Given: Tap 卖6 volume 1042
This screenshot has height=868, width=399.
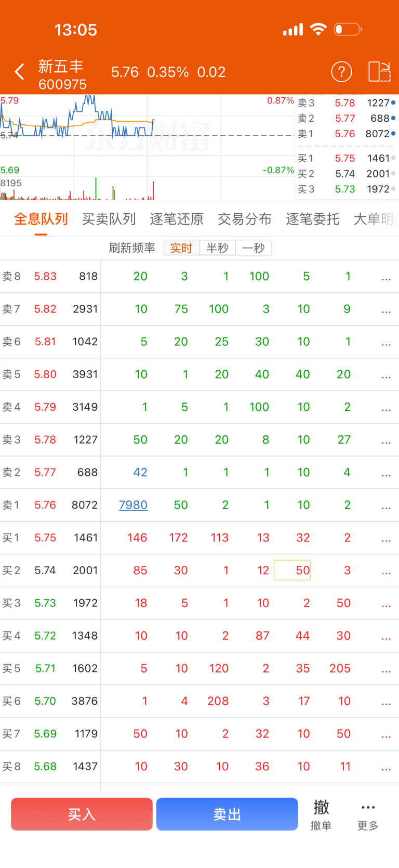Looking at the screenshot, I should point(85,342).
